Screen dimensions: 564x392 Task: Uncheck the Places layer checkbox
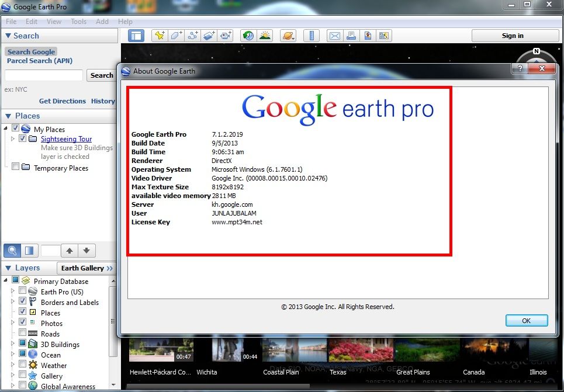22,311
